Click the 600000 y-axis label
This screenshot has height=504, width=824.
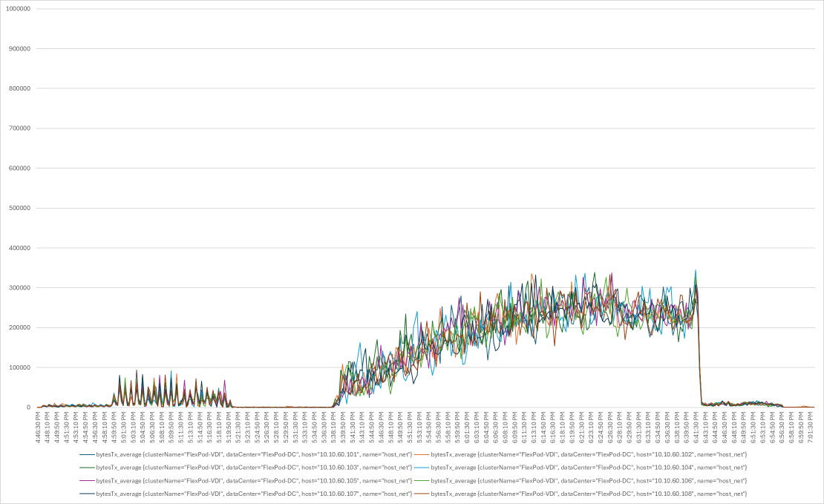(19, 168)
